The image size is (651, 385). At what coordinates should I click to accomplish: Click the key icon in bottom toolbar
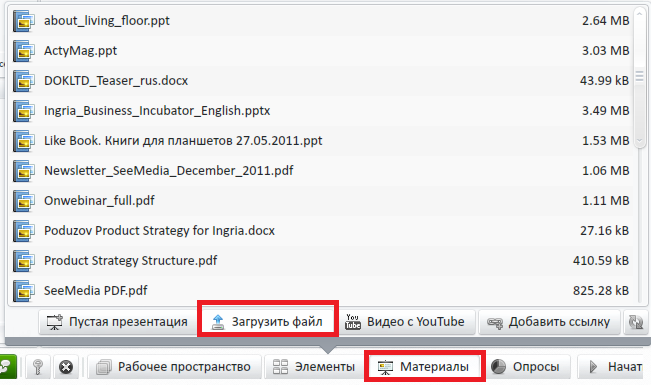pos(38,367)
